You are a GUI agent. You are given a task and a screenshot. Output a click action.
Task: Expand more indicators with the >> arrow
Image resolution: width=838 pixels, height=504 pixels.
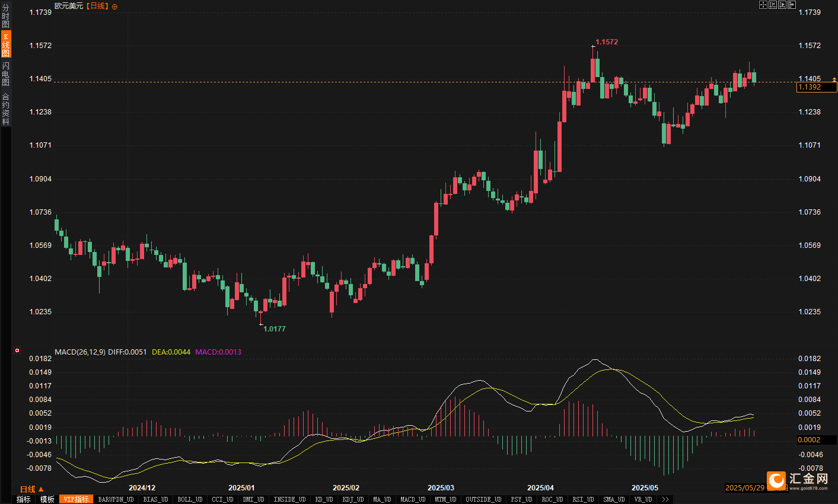tap(665, 499)
